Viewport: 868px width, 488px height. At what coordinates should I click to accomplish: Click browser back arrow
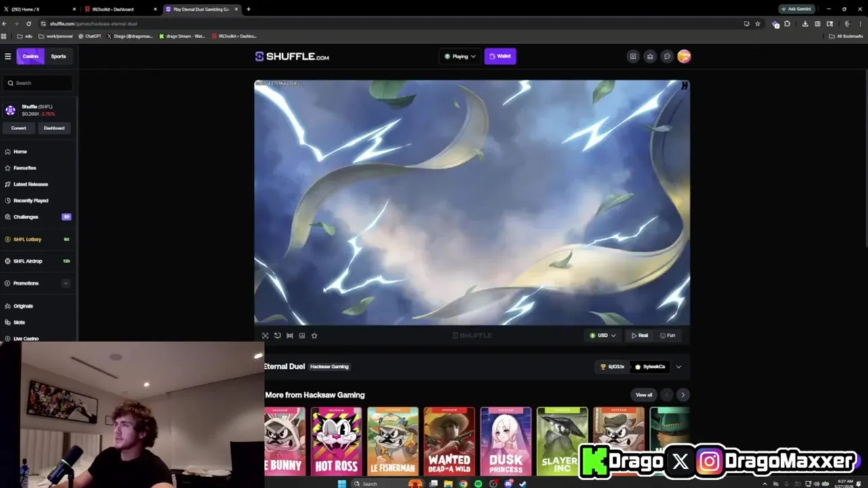click(x=4, y=24)
